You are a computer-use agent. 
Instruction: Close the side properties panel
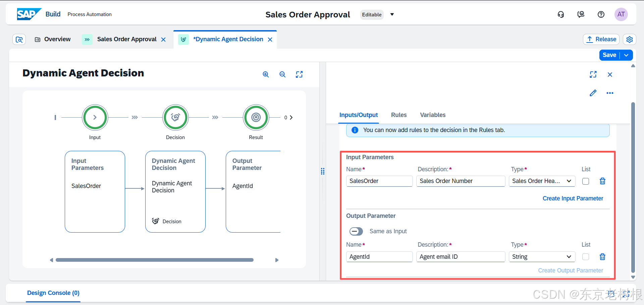(x=610, y=74)
